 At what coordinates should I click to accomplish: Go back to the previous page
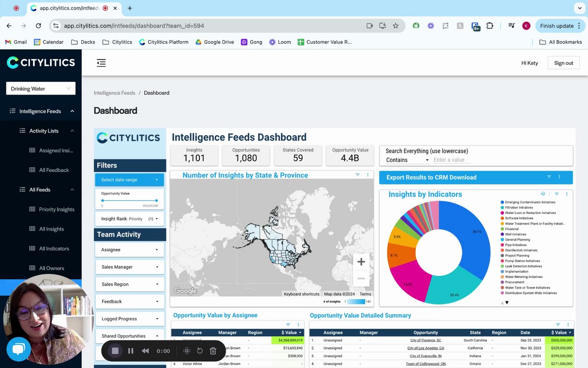coord(9,26)
